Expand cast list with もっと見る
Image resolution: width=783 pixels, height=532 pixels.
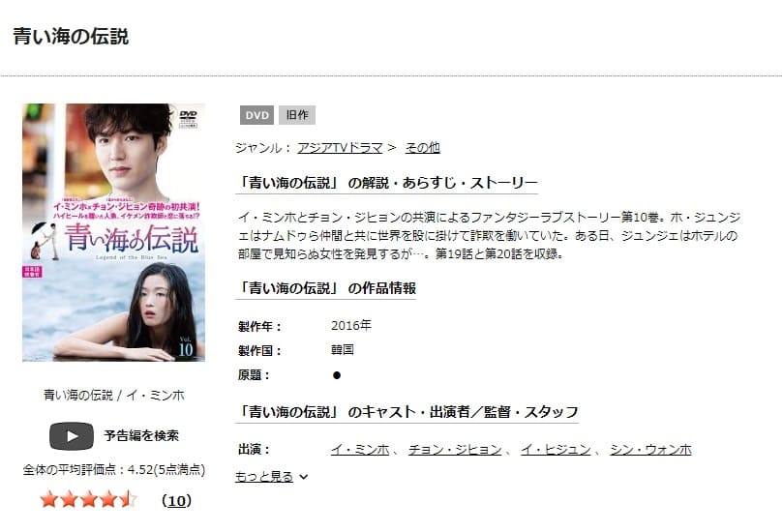pos(264,477)
